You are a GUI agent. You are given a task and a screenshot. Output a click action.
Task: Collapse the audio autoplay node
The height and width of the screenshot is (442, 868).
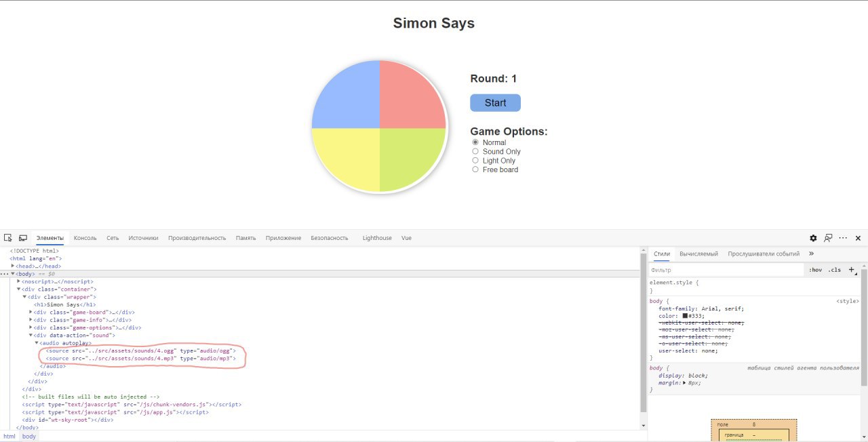click(37, 343)
